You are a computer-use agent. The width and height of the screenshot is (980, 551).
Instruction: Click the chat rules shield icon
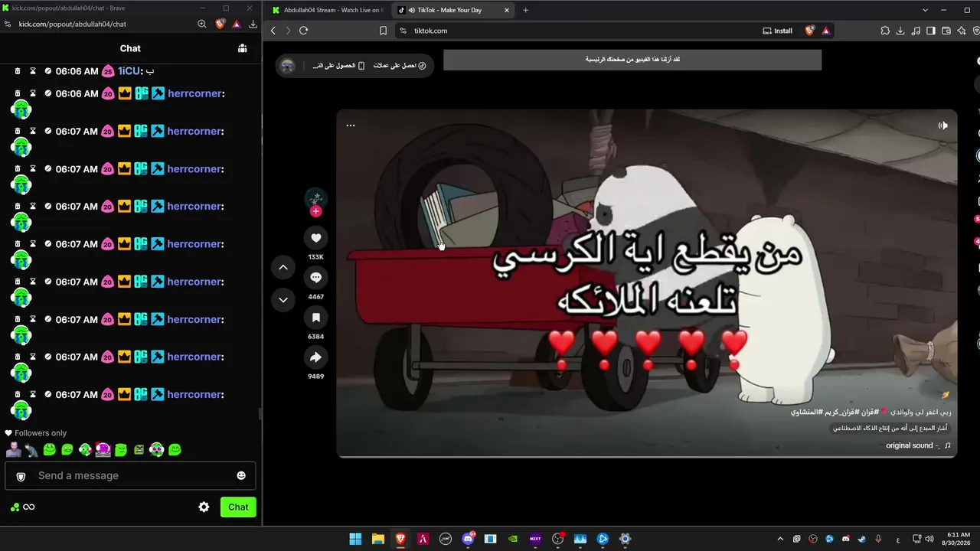21,476
